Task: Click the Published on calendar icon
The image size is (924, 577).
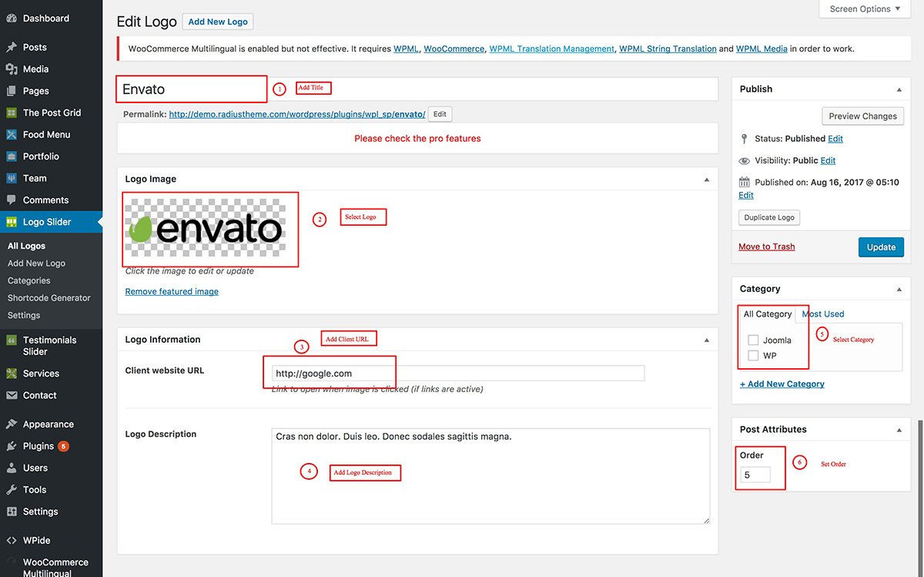Action: click(x=744, y=183)
